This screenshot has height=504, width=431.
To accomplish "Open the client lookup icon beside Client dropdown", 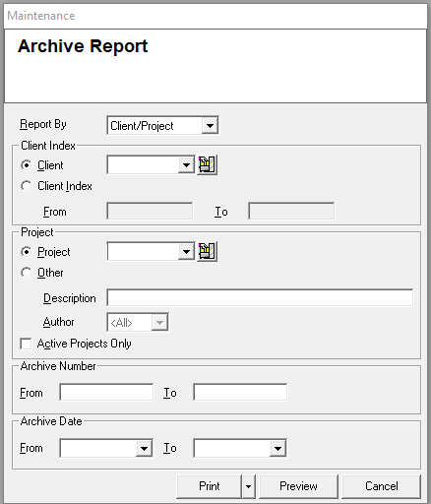I will pos(207,164).
